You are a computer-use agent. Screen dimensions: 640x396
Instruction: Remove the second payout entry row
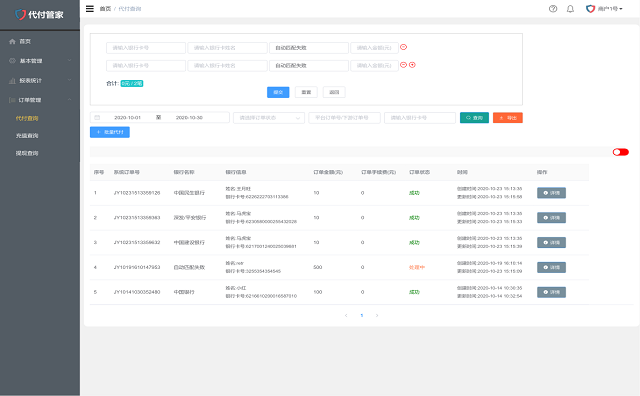[x=403, y=65]
